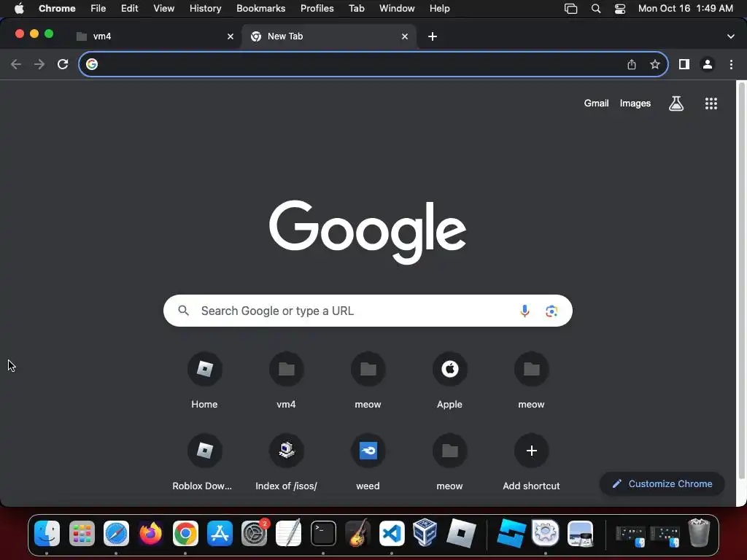Open Search Labs flask icon
Image resolution: width=747 pixels, height=560 pixels.
click(x=676, y=104)
